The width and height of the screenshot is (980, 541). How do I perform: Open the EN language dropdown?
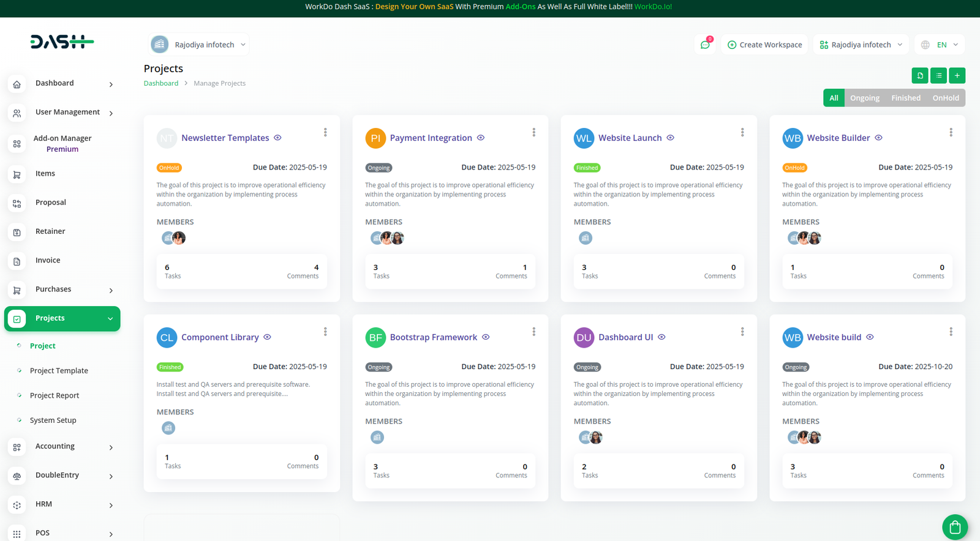[940, 45]
